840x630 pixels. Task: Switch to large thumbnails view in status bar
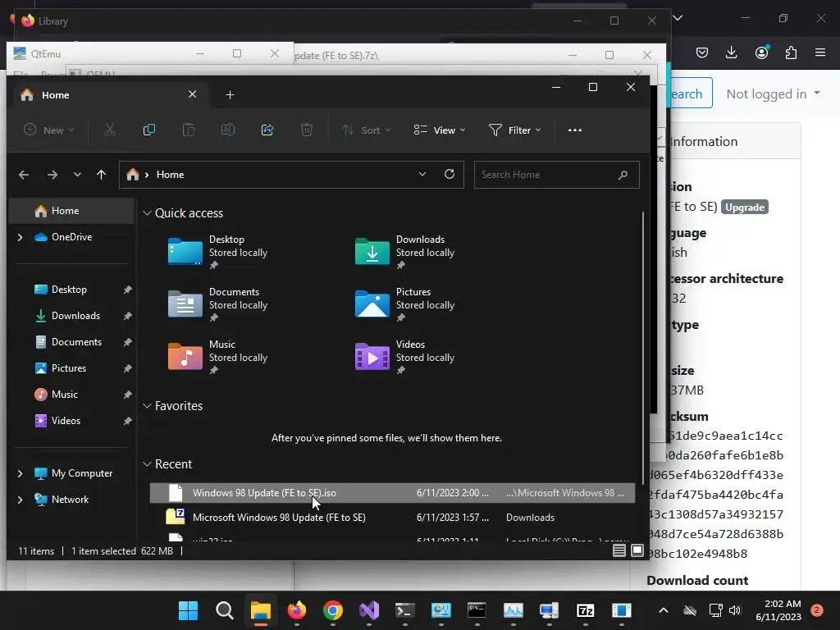[x=637, y=550]
